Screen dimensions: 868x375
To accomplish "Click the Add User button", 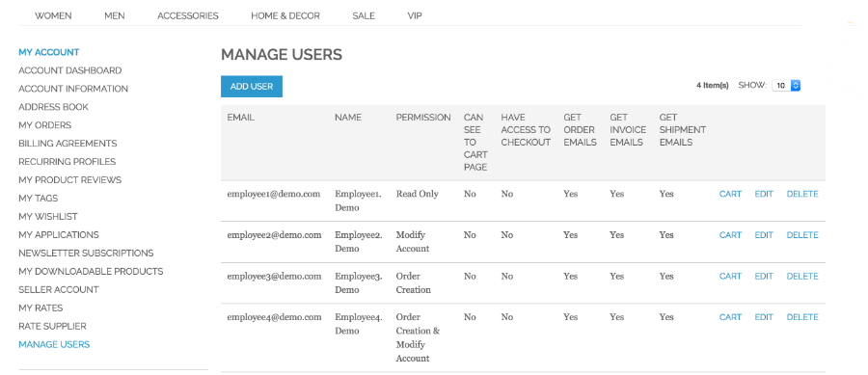I will [x=252, y=87].
